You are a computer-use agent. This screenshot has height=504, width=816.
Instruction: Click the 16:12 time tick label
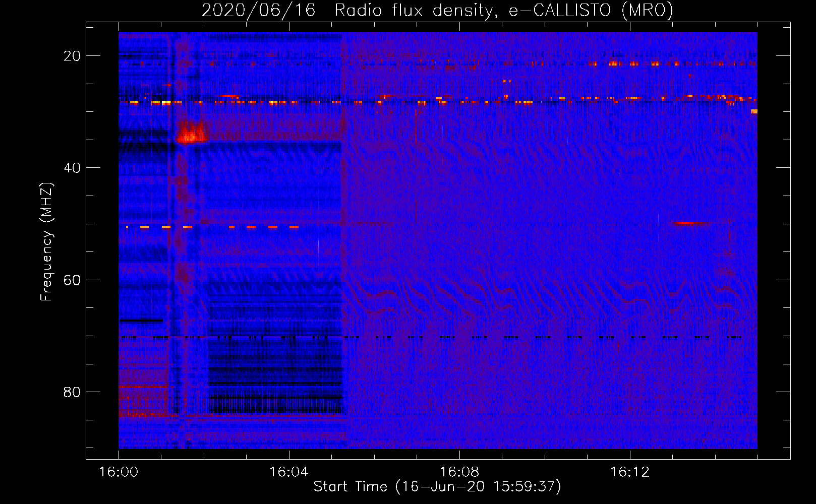click(629, 472)
